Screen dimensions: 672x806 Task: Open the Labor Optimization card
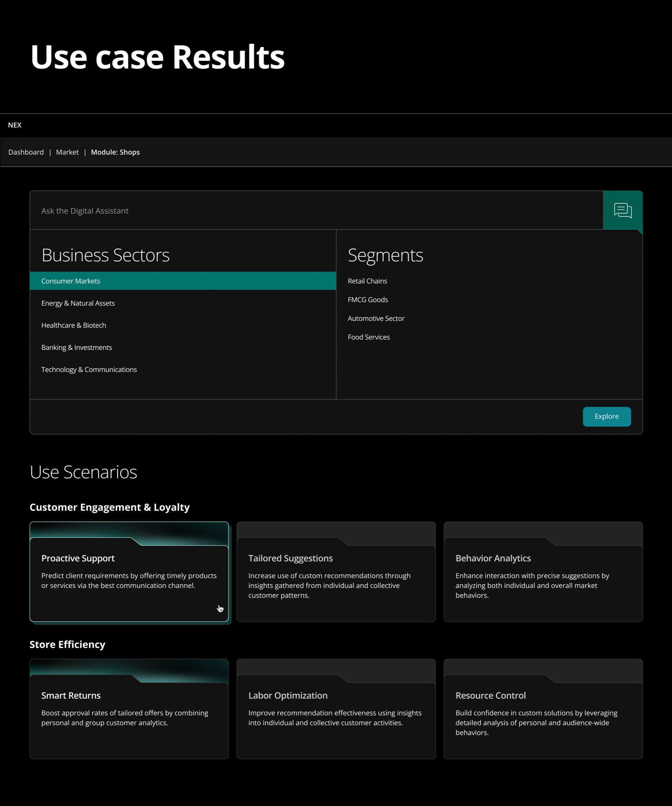pos(336,709)
